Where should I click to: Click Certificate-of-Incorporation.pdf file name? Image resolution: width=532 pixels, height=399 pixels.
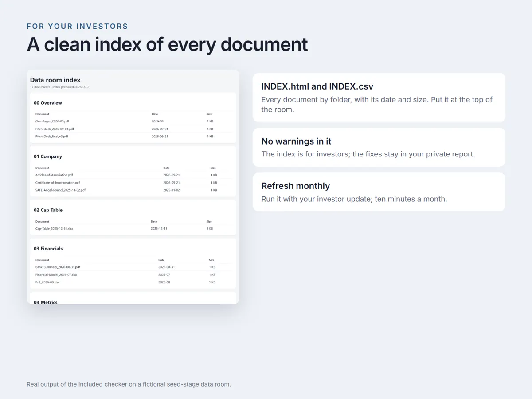pos(58,183)
